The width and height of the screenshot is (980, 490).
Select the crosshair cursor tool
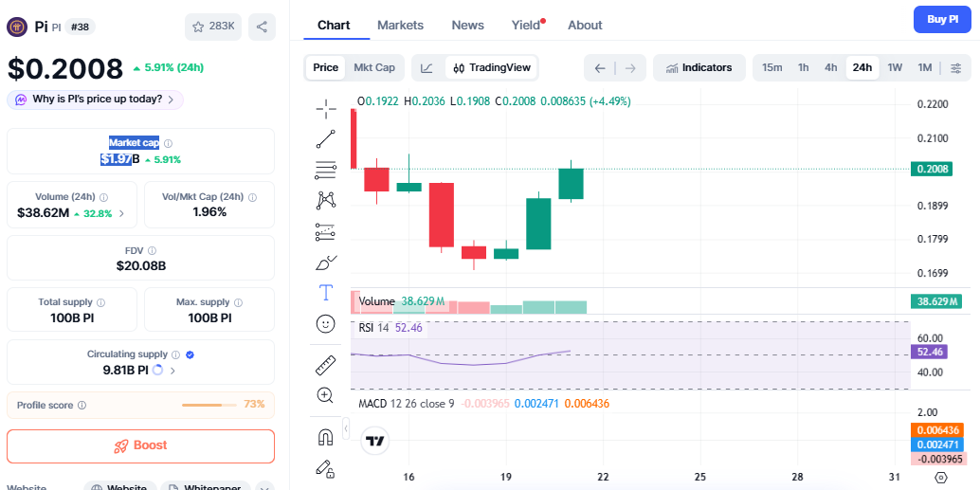click(x=326, y=109)
